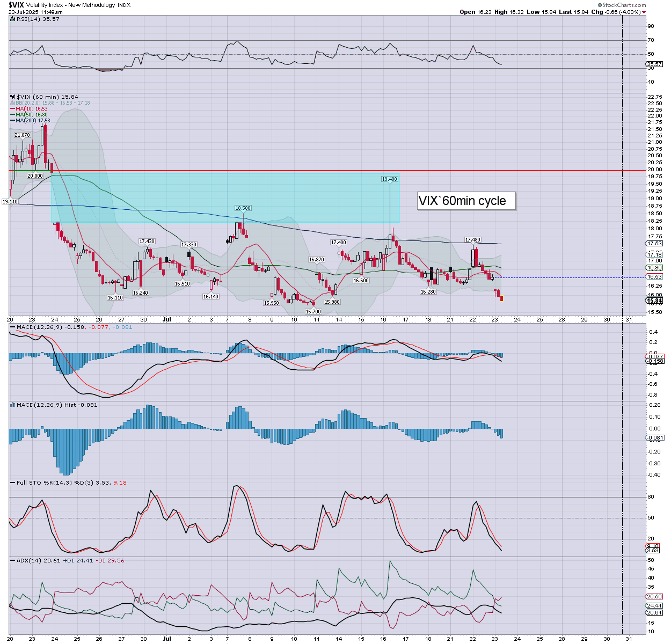This screenshot has height=644, width=671.
Task: Click the MACD Hist panel histogram icon
Action: tap(12, 405)
